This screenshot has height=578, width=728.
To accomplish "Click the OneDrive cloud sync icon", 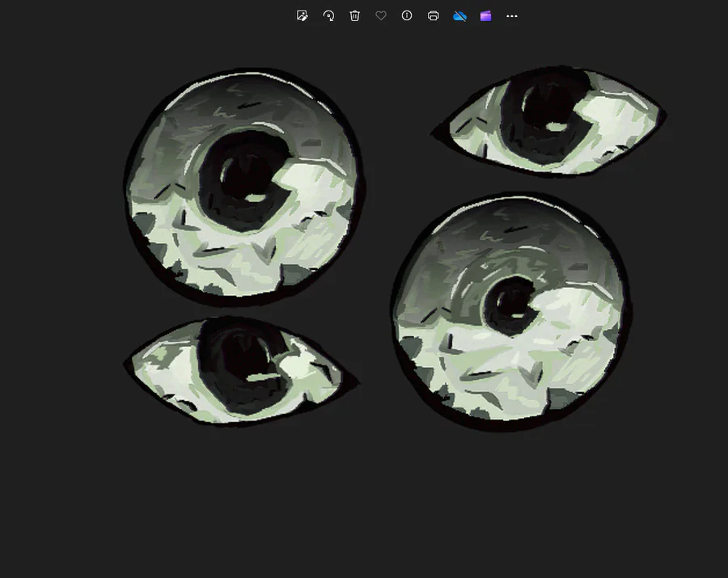I will [x=459, y=16].
